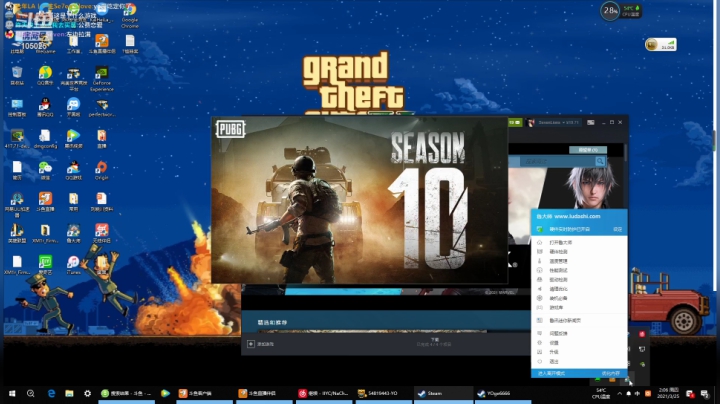This screenshot has height=404, width=720.
Task: Click the taskbar search magnifier icon
Action: tap(31, 393)
